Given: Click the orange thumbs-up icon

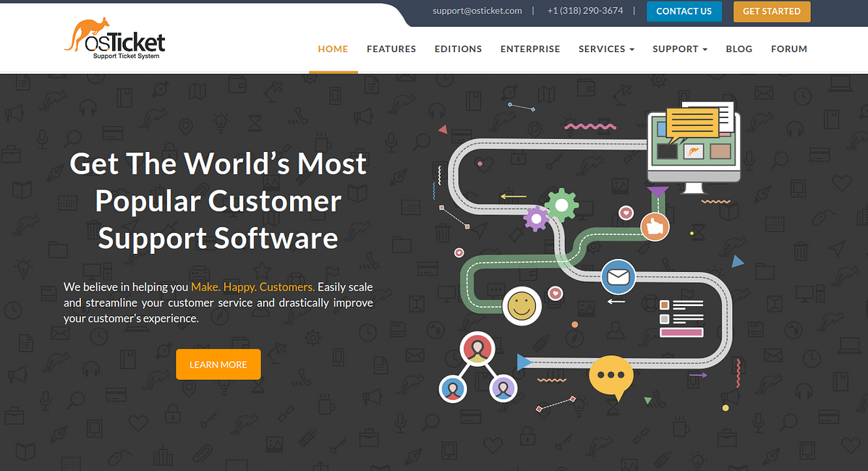Looking at the screenshot, I should point(655,227).
